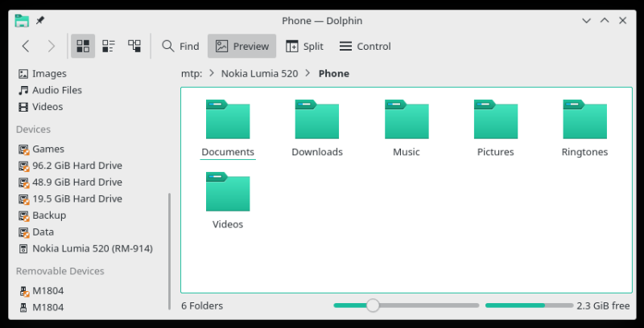Click the zoom slider handle
The height and width of the screenshot is (328, 644).
[x=373, y=305]
